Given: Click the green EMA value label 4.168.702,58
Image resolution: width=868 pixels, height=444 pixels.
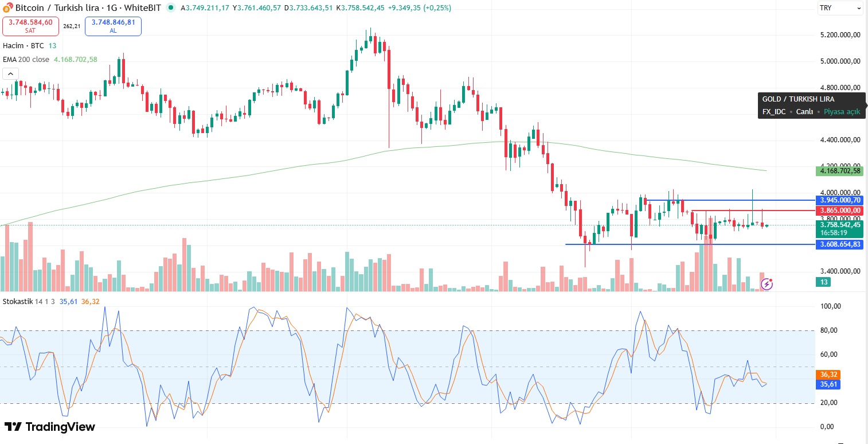Looking at the screenshot, I should [x=840, y=171].
